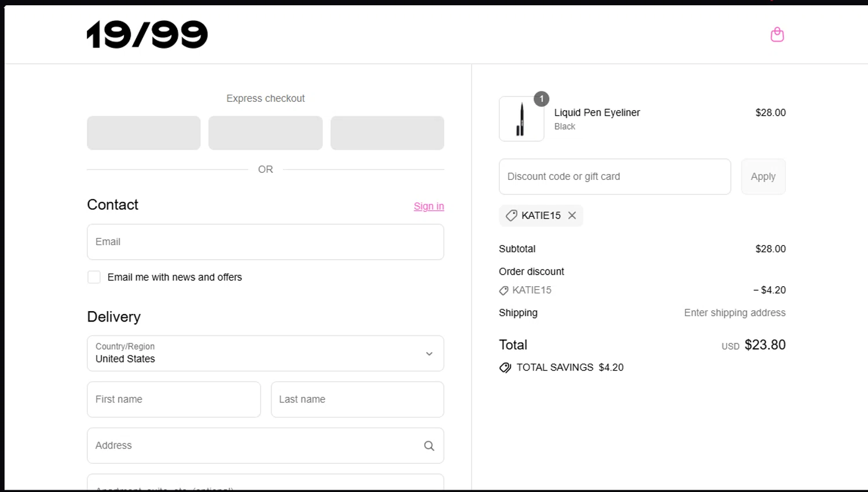Focus the Address field
The image size is (868, 492).
click(x=266, y=446)
